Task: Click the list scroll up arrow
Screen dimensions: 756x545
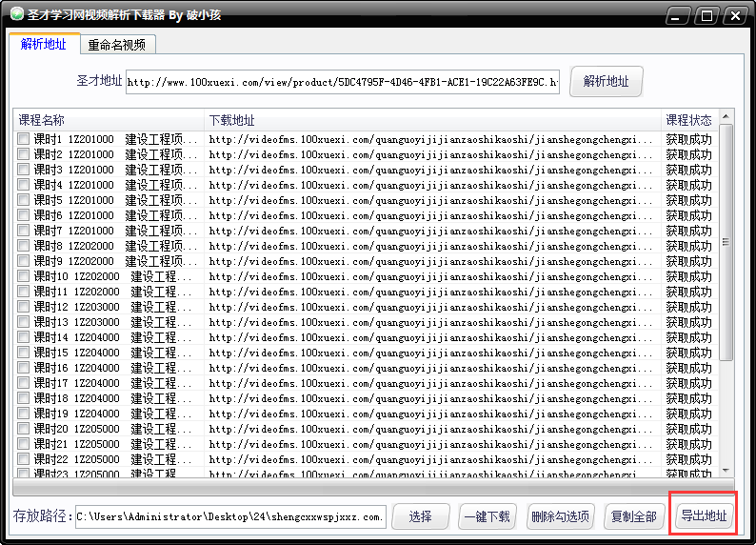Action: pyautogui.click(x=726, y=117)
